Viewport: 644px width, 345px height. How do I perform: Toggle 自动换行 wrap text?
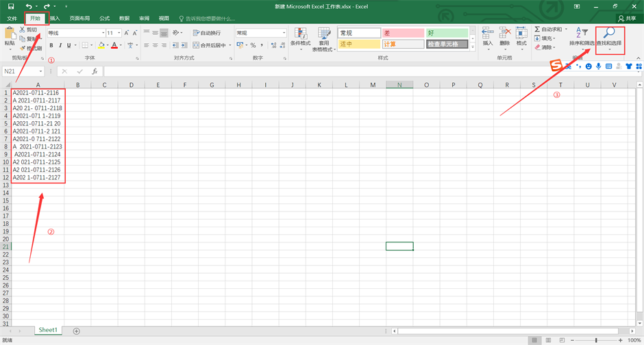(x=206, y=33)
